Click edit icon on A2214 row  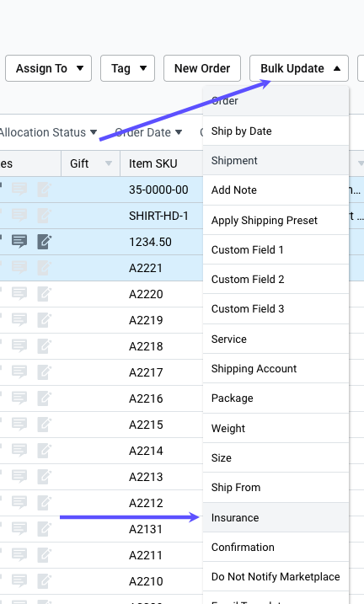pyautogui.click(x=45, y=451)
